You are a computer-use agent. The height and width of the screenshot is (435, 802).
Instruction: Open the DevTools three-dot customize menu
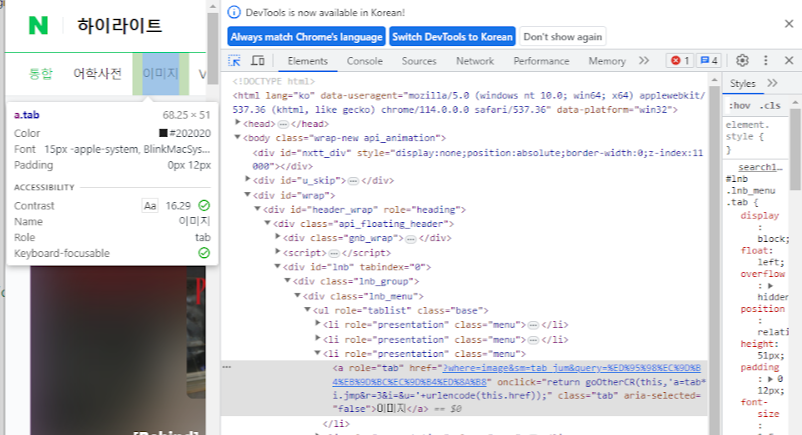766,60
